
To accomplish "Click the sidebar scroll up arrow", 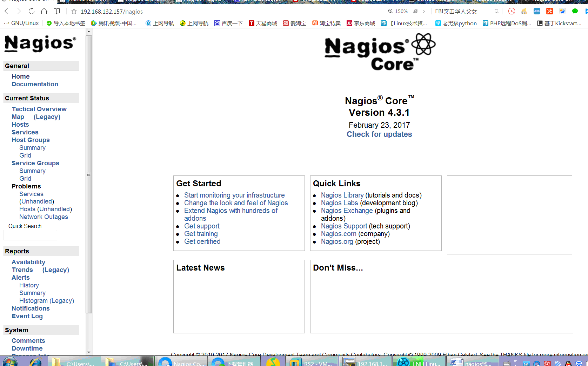I will [89, 32].
